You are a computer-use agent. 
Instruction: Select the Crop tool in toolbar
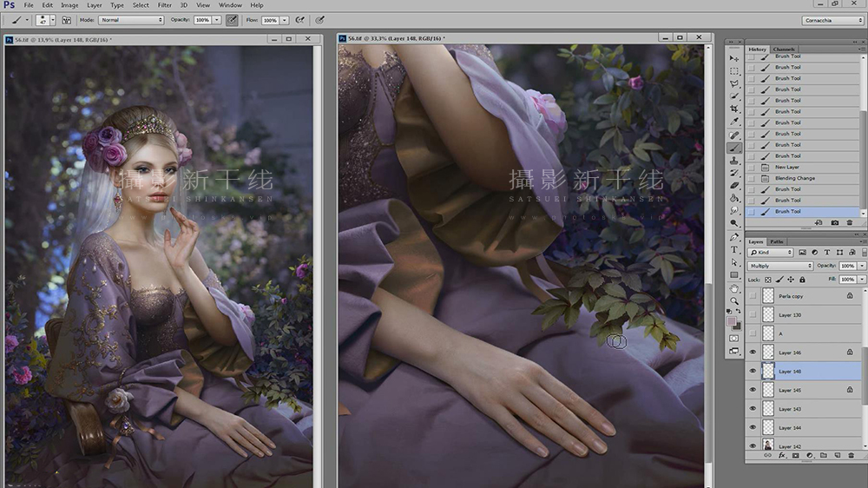pyautogui.click(x=734, y=109)
